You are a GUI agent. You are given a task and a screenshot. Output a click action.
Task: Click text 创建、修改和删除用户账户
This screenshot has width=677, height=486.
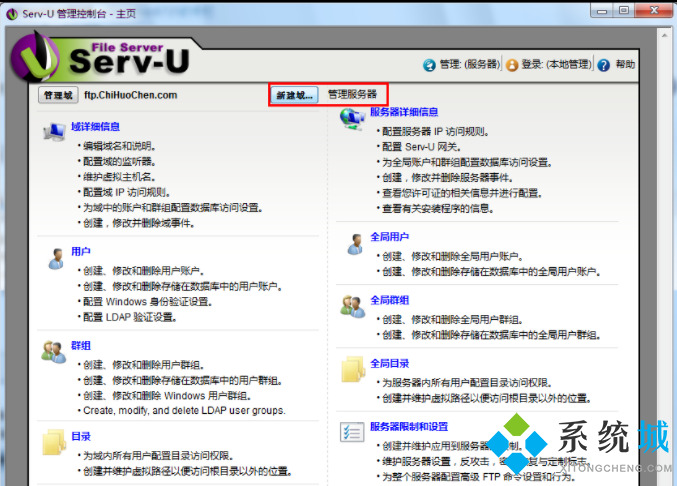[143, 271]
